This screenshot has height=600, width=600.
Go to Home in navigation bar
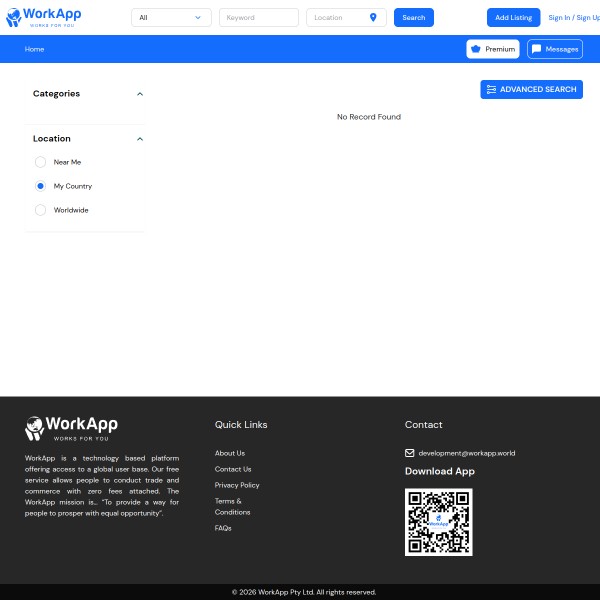pyautogui.click(x=34, y=49)
